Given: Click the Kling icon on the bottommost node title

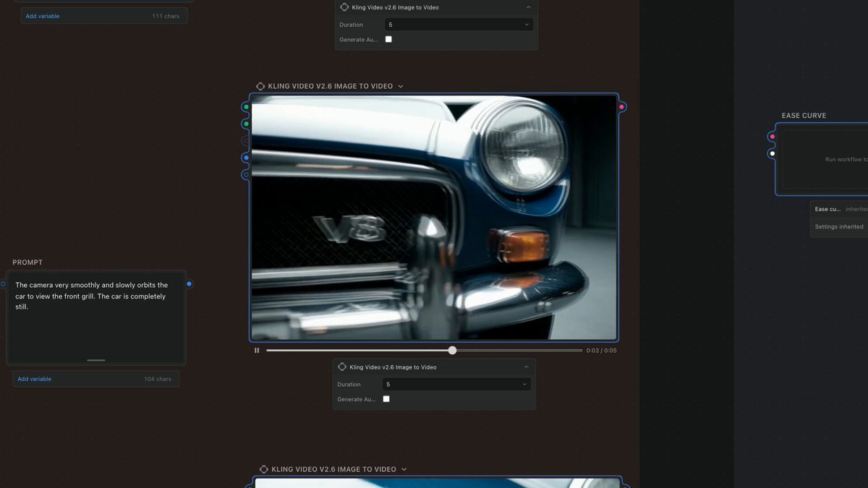Looking at the screenshot, I should pos(264,469).
